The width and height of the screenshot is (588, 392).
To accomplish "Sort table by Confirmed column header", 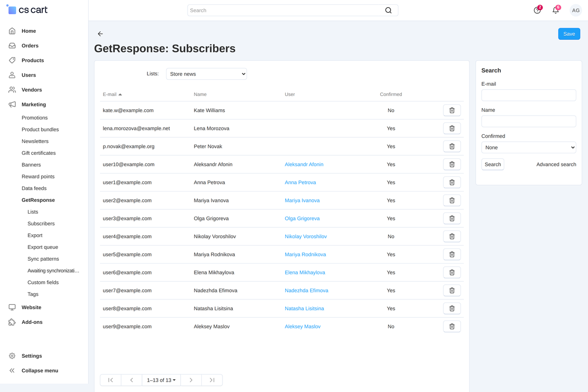I will [391, 94].
